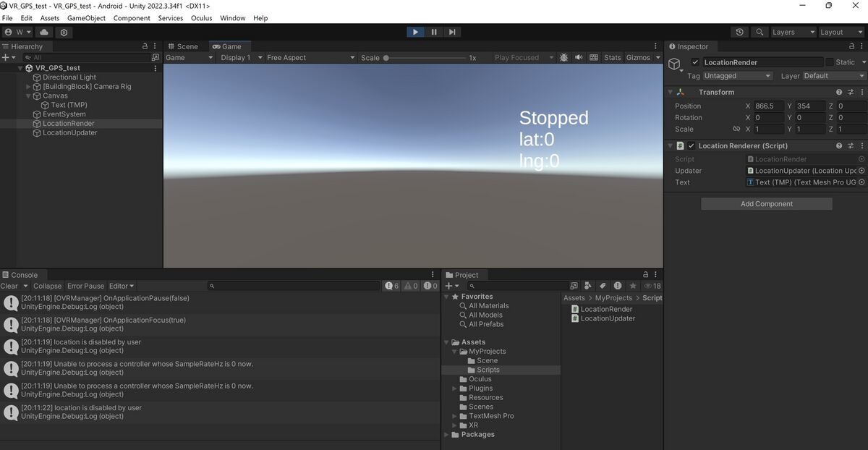The height and width of the screenshot is (450, 868).
Task: Open the GameObject menu
Action: (86, 18)
